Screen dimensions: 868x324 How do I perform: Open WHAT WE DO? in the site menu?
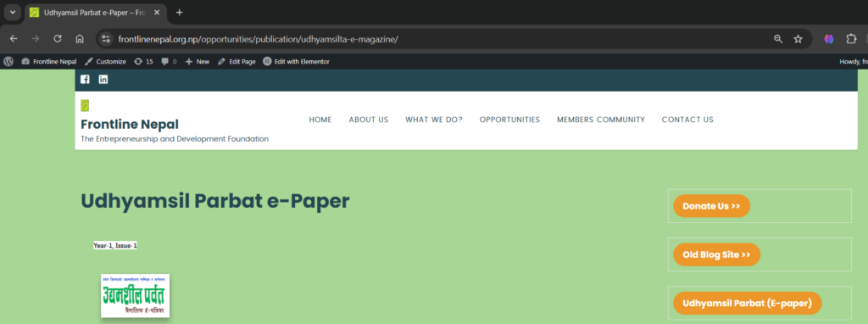click(434, 120)
